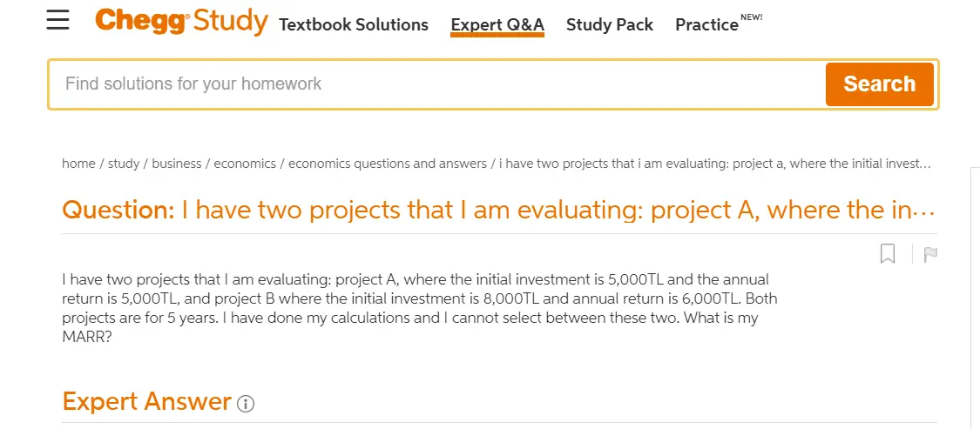Bookmark this question with the bookmark icon
980x429 pixels.
[888, 254]
